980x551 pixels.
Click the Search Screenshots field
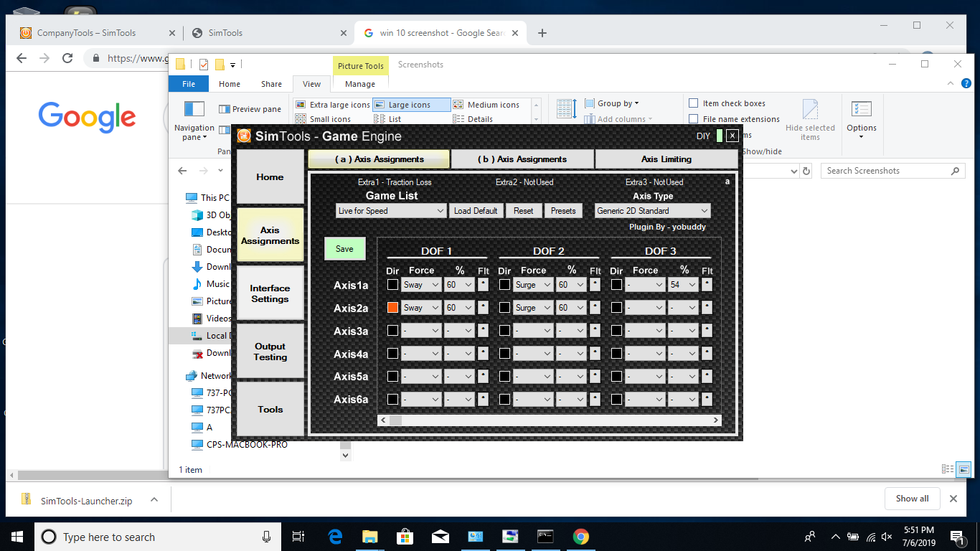[893, 171]
